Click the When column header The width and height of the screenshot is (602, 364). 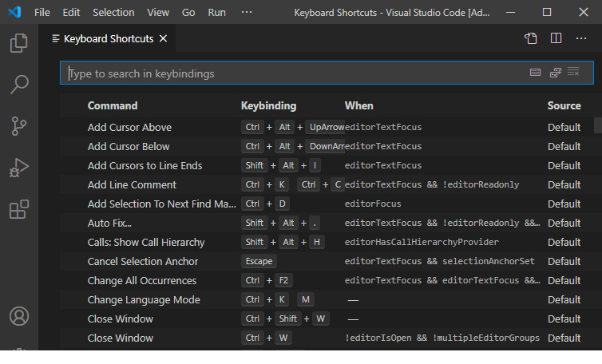[358, 105]
